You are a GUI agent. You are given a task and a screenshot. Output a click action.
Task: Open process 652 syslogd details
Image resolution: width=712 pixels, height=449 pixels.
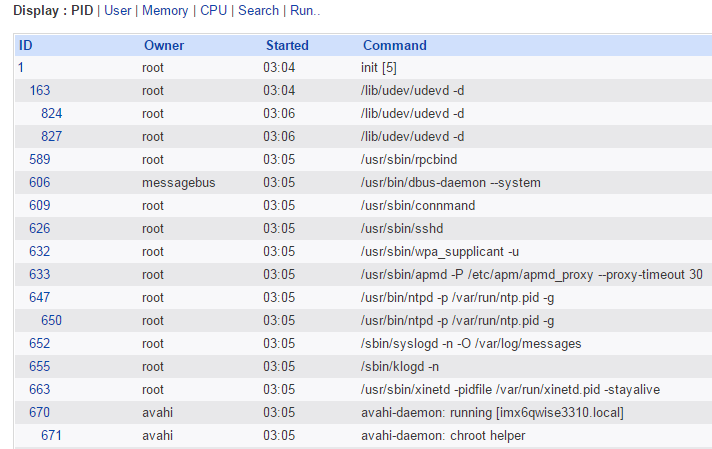click(40, 343)
